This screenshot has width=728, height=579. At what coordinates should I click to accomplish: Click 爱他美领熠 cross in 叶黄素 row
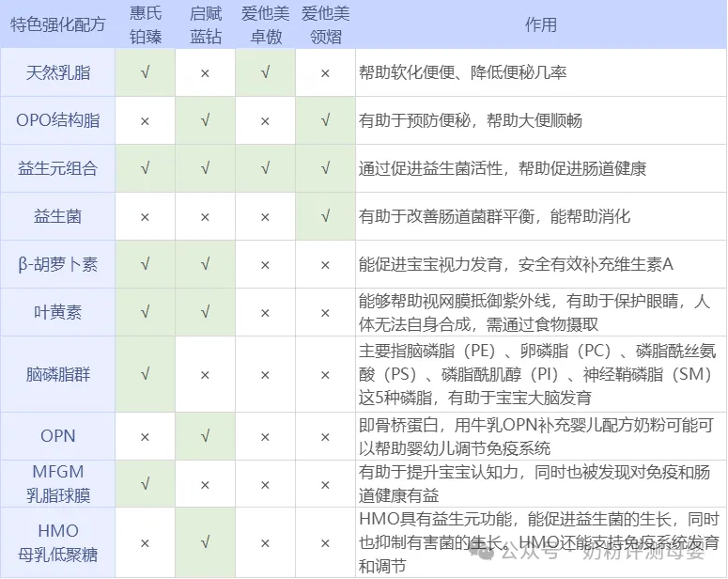[x=325, y=313]
